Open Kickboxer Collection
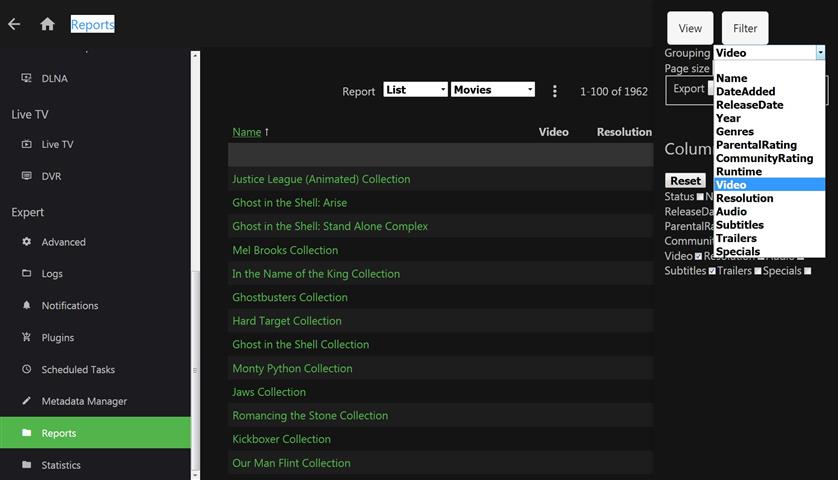Viewport: 838px width, 480px height. point(281,439)
